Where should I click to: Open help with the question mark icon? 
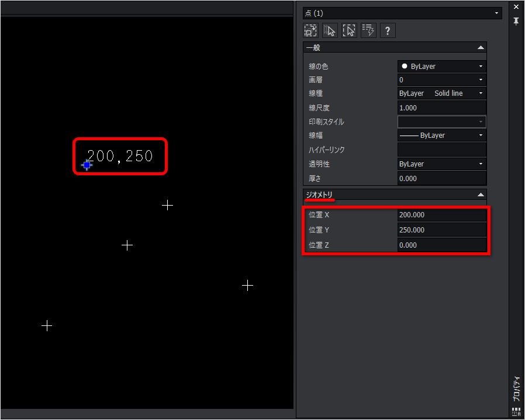coord(387,30)
